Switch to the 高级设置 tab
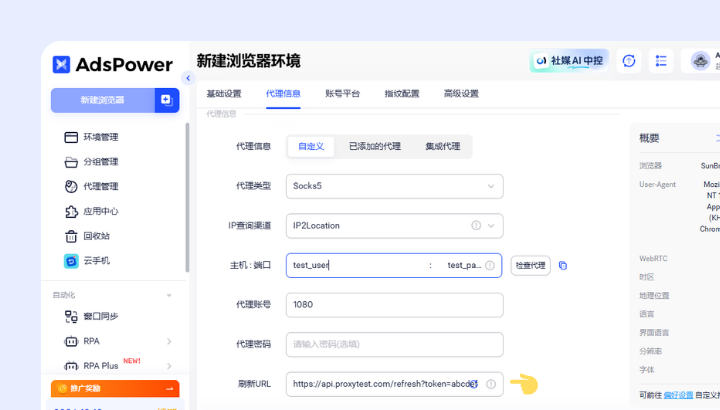This screenshot has width=720, height=410. 461,94
